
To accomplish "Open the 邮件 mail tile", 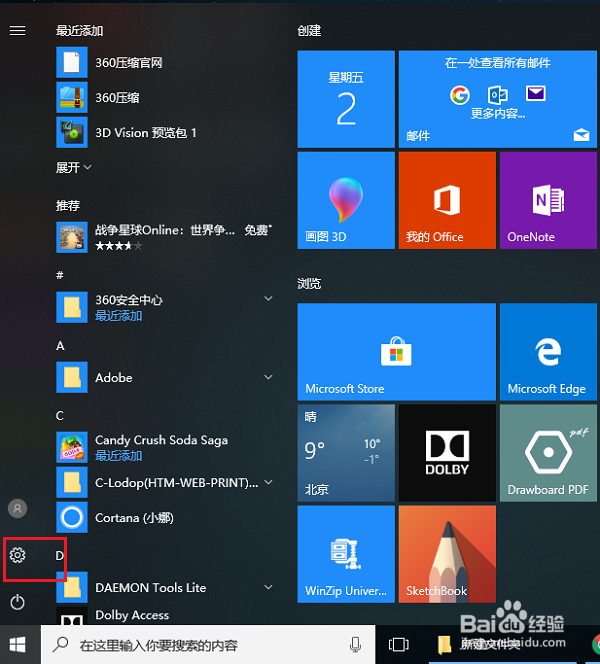I will [x=498, y=99].
